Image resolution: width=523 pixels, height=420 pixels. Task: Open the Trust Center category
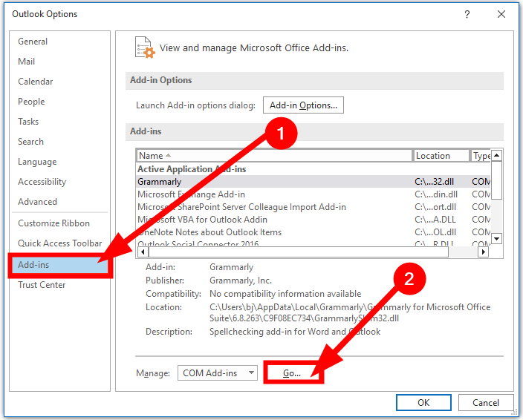pyautogui.click(x=42, y=285)
